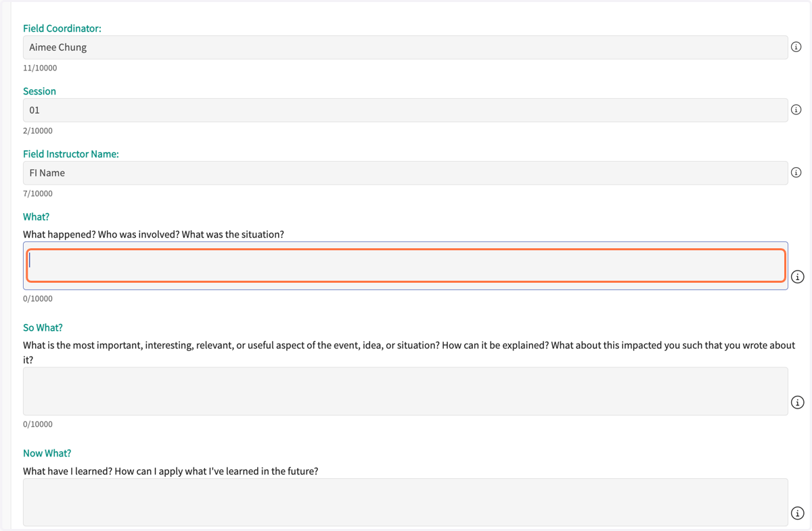Image resolution: width=812 pixels, height=531 pixels.
Task: Click info icon beside Now What textarea
Action: click(x=798, y=513)
